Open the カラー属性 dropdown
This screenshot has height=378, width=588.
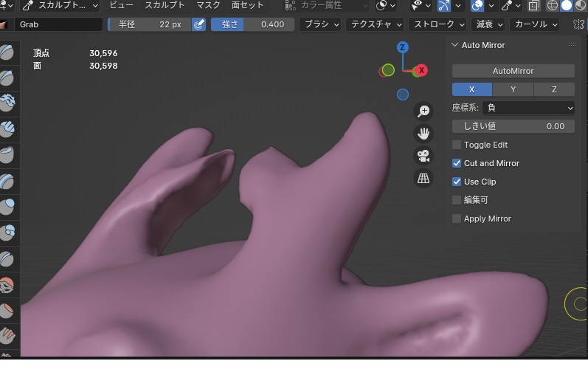tap(326, 5)
